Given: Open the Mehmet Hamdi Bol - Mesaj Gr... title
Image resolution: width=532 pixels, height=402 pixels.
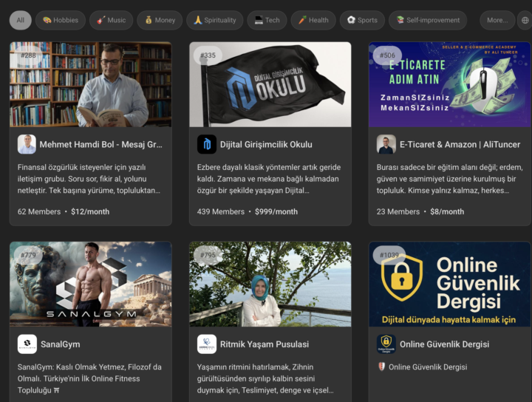Looking at the screenshot, I should point(100,145).
